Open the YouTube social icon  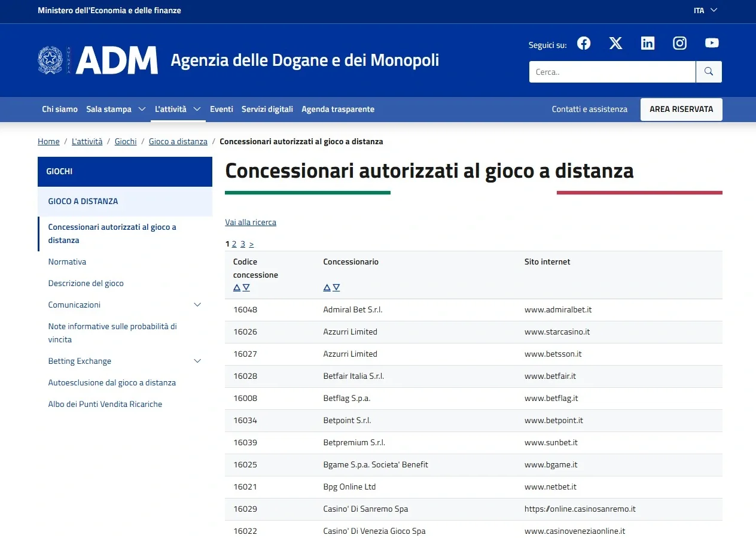[x=712, y=43]
